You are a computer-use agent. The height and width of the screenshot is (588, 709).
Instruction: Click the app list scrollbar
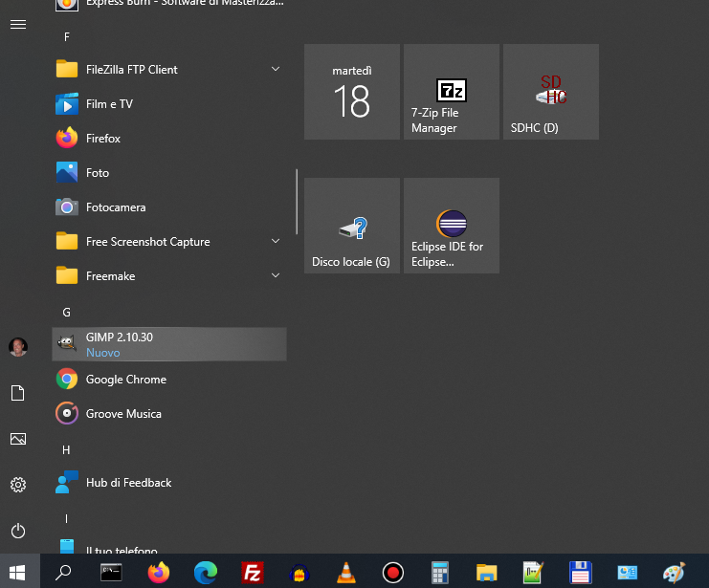point(297,202)
